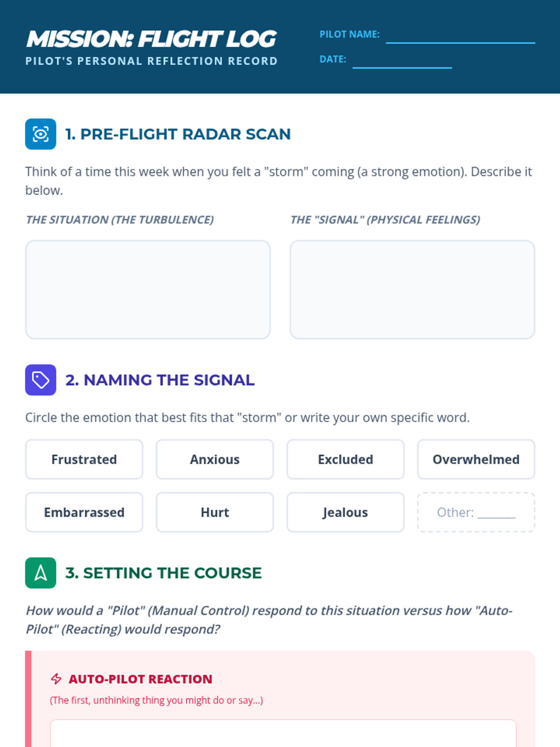560x747 pixels.
Task: Select the Frustrated emotion option
Action: click(x=84, y=459)
